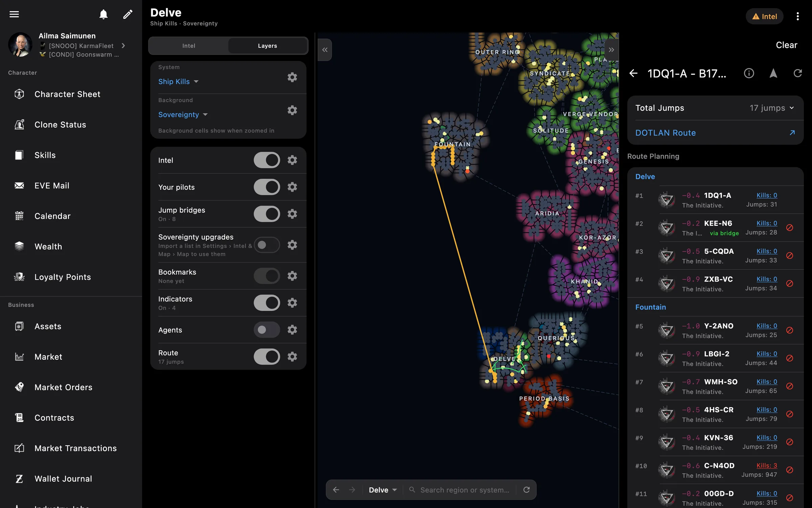Click the Ailma Saimunen portrait
Image resolution: width=812 pixels, height=508 pixels.
20,45
